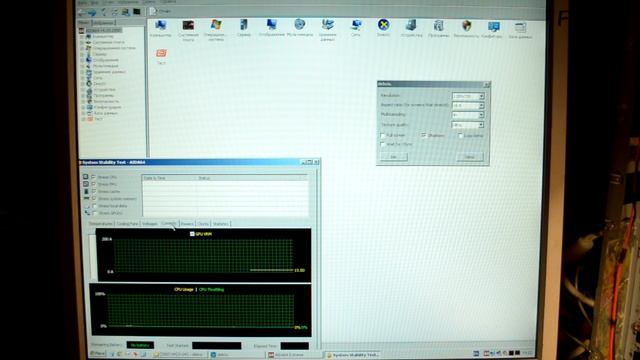Expand the Сеть tree node
Screen dimensions: 640x360
82,78
